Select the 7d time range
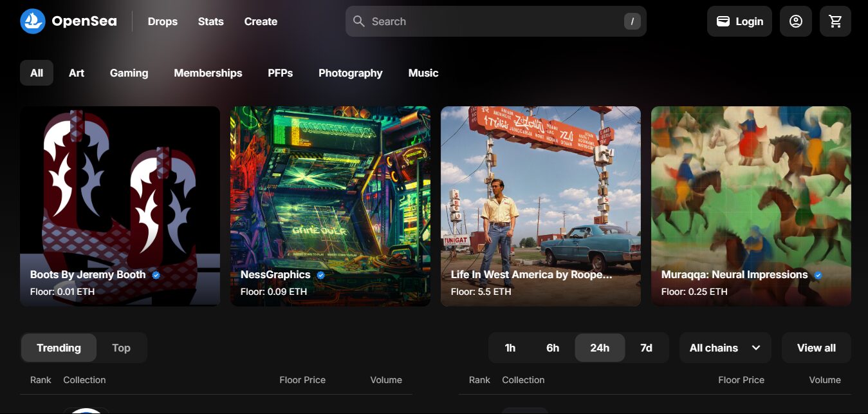The height and width of the screenshot is (414, 868). pyautogui.click(x=646, y=348)
